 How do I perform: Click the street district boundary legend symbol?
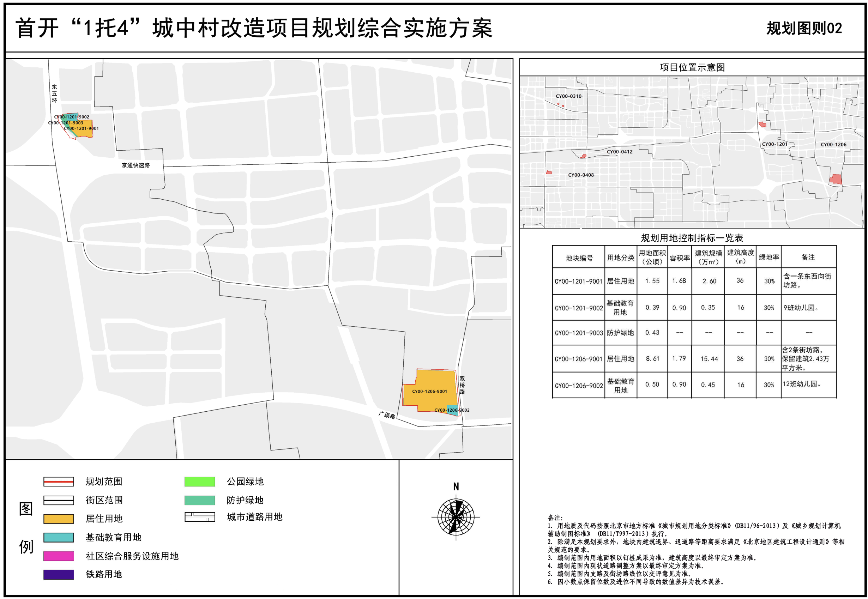[x=59, y=500]
